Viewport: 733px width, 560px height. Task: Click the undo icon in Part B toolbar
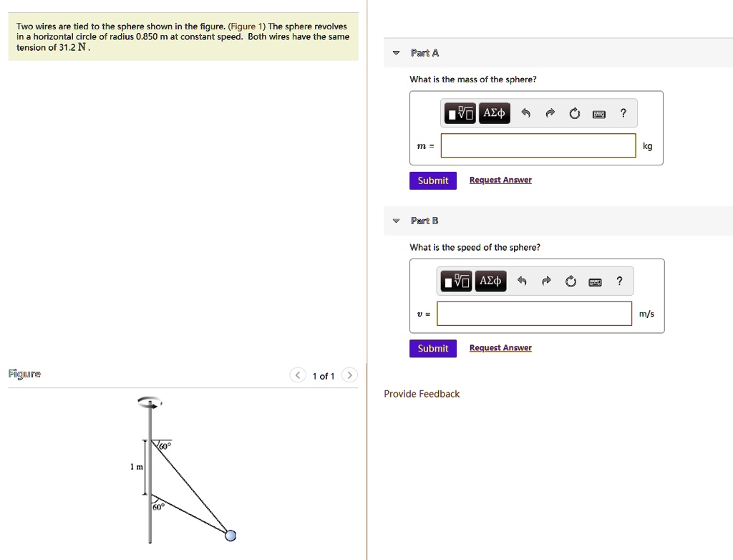click(523, 281)
